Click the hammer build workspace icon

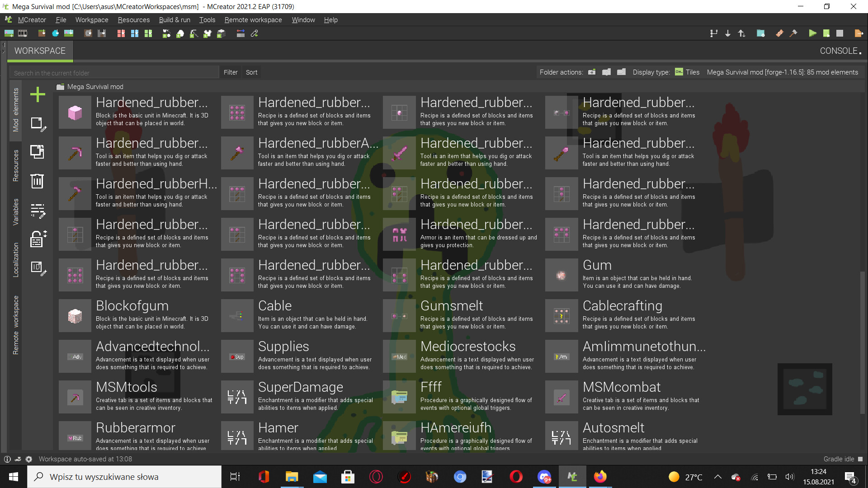coord(793,33)
